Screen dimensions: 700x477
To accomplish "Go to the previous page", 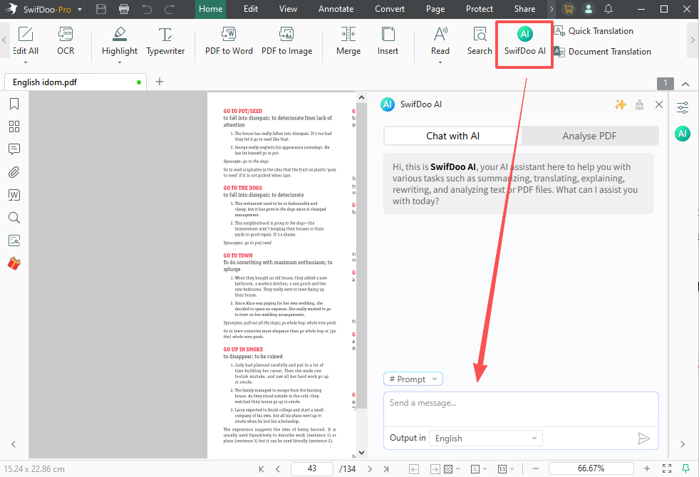I will (278, 469).
